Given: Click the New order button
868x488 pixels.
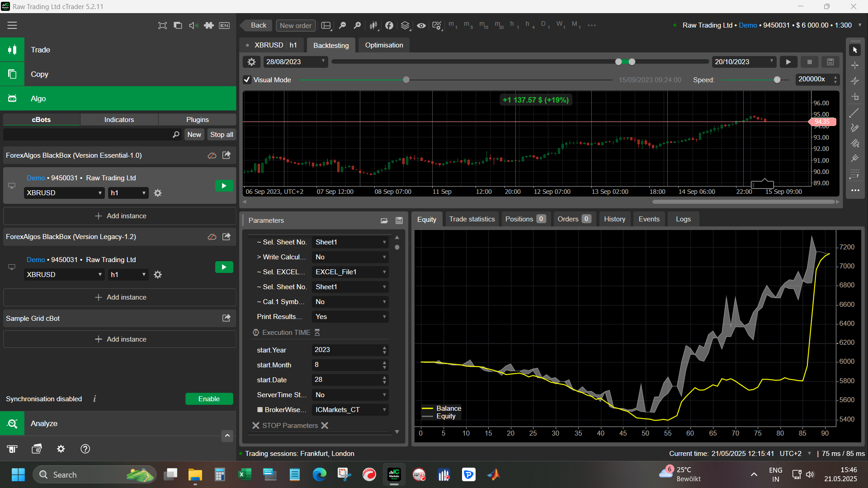Looking at the screenshot, I should click(295, 25).
